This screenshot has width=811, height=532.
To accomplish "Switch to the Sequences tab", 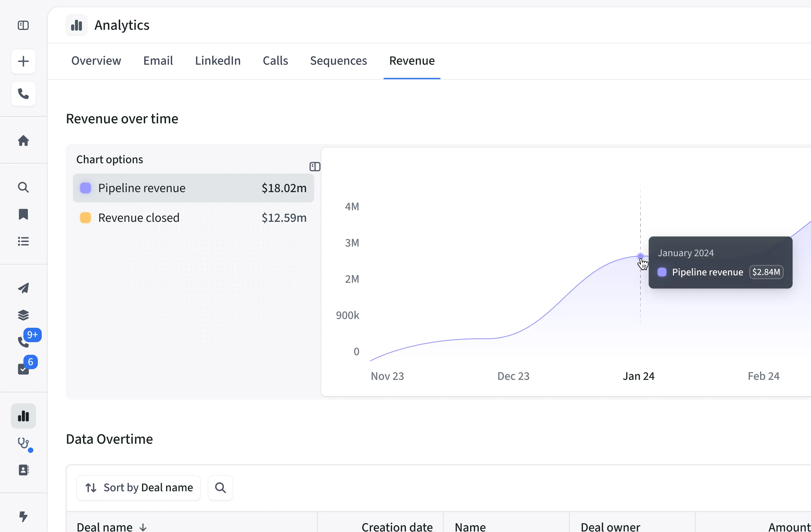I will (338, 61).
